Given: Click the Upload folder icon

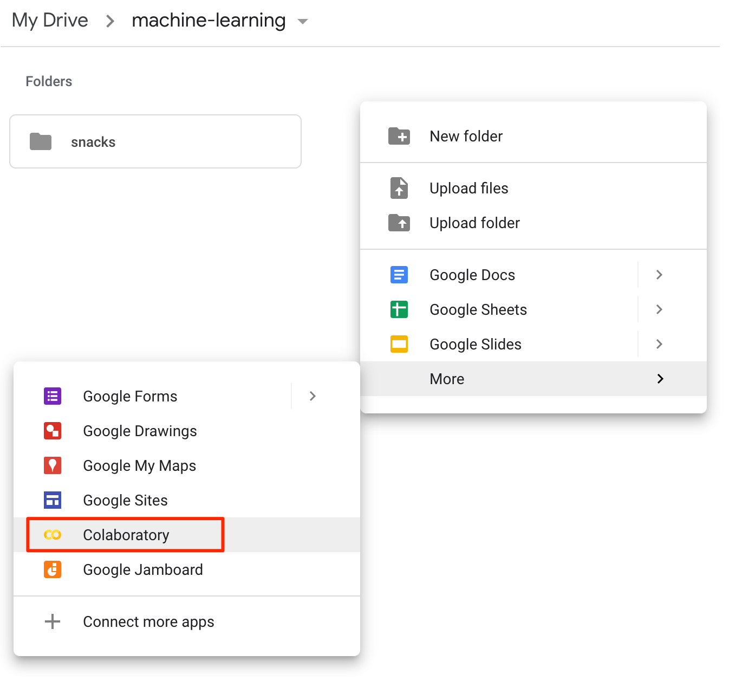Looking at the screenshot, I should pyautogui.click(x=399, y=223).
